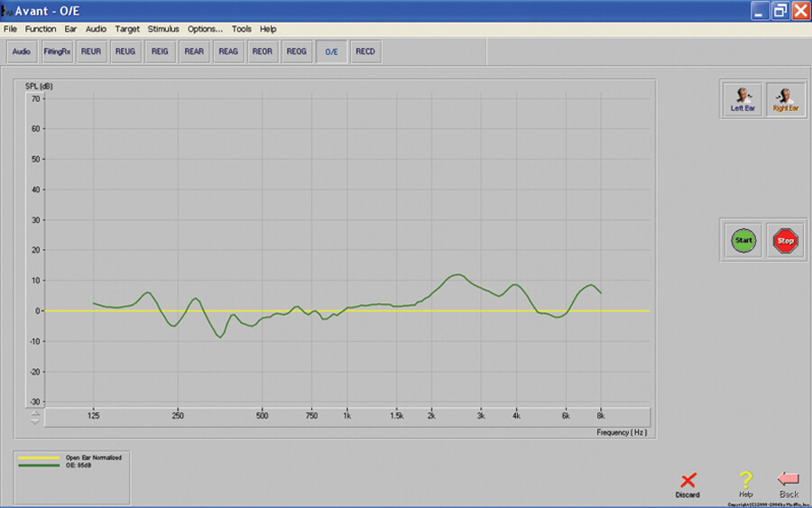The image size is (812, 508).
Task: Select the Right Ear icon
Action: [786, 99]
